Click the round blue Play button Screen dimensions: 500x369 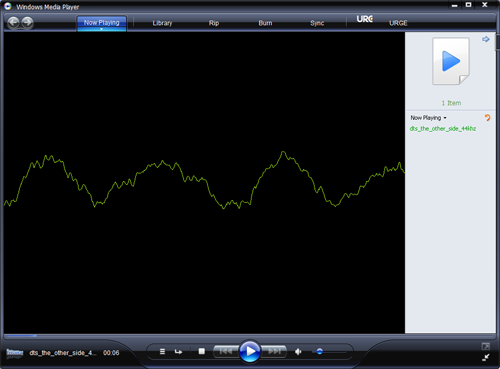coord(250,351)
